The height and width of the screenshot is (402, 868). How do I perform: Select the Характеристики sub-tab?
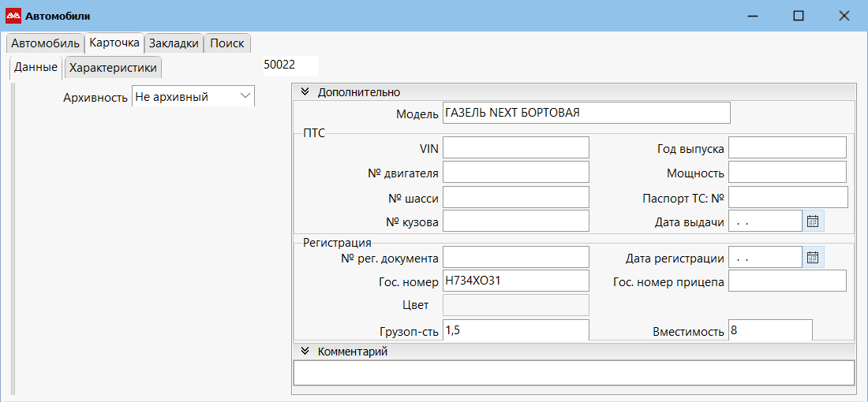pos(114,68)
